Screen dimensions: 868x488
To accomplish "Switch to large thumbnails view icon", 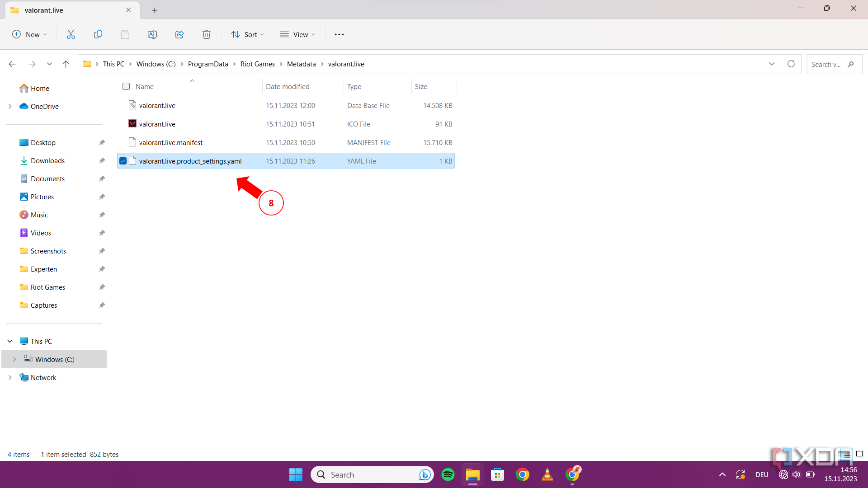I will coord(859,454).
